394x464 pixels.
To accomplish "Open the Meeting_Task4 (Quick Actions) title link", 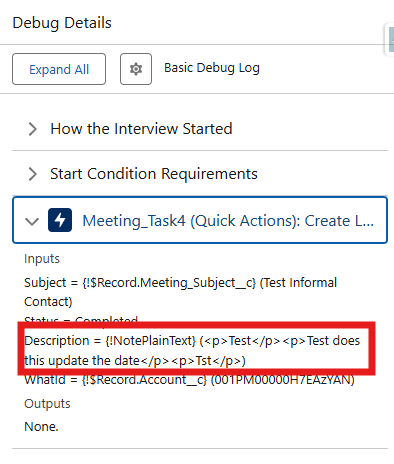I will [228, 221].
